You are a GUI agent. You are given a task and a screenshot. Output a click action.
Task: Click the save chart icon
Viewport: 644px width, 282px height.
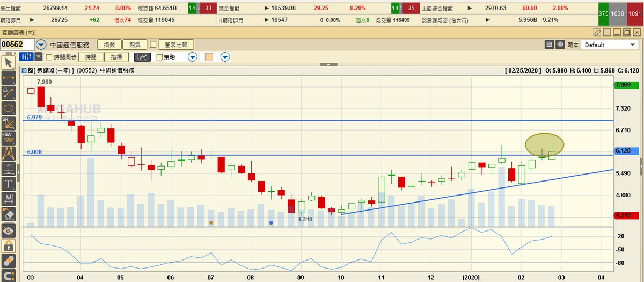pos(550,45)
